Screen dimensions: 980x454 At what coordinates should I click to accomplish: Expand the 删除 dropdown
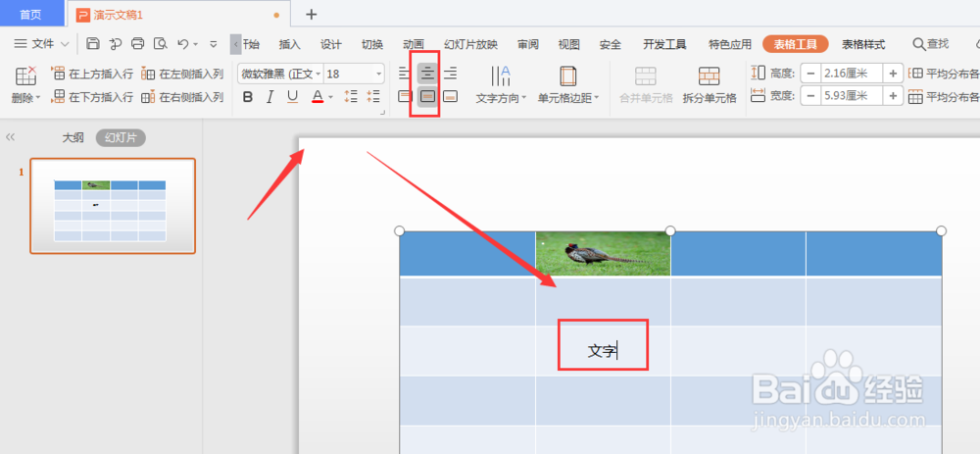[25, 97]
